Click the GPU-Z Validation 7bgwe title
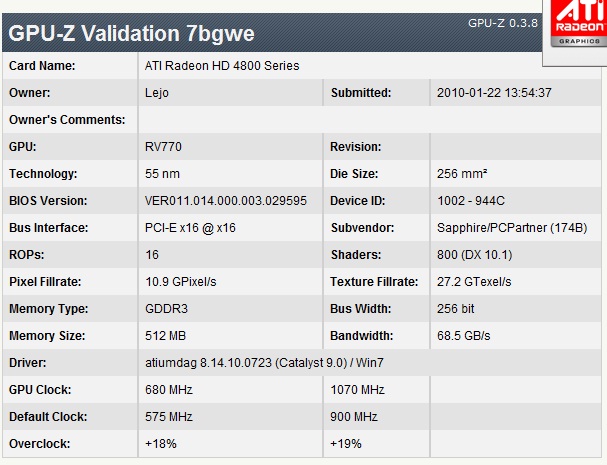 [131, 34]
